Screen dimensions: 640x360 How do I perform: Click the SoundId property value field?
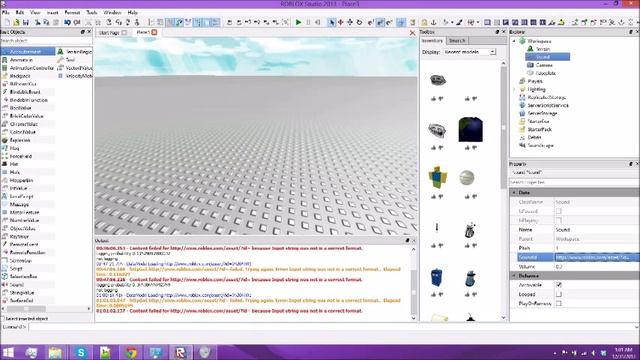(597, 257)
